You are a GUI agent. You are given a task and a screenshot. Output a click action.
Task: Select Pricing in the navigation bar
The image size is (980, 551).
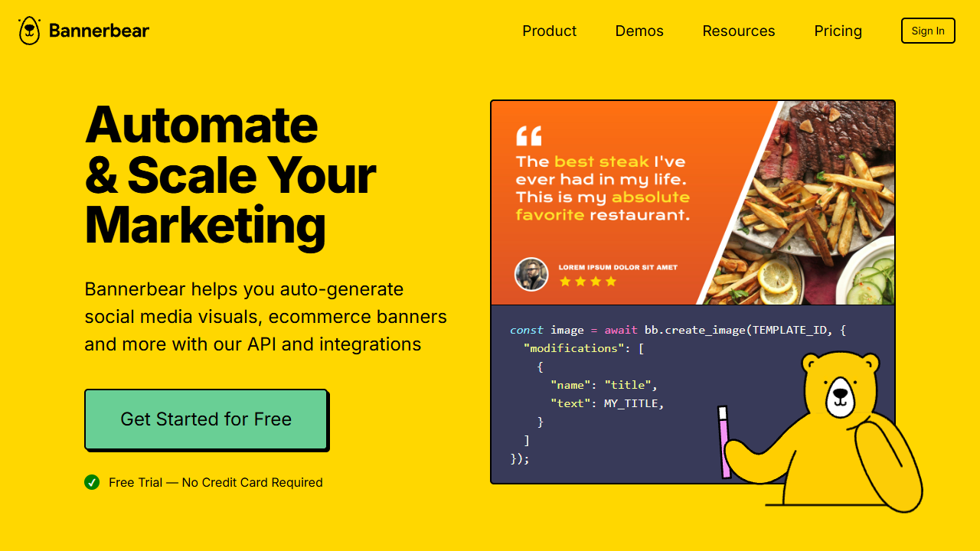838,31
